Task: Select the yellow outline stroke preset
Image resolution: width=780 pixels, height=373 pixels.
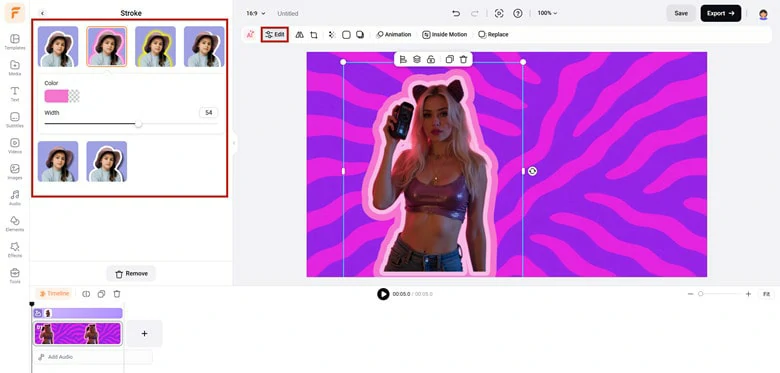Action: point(155,46)
